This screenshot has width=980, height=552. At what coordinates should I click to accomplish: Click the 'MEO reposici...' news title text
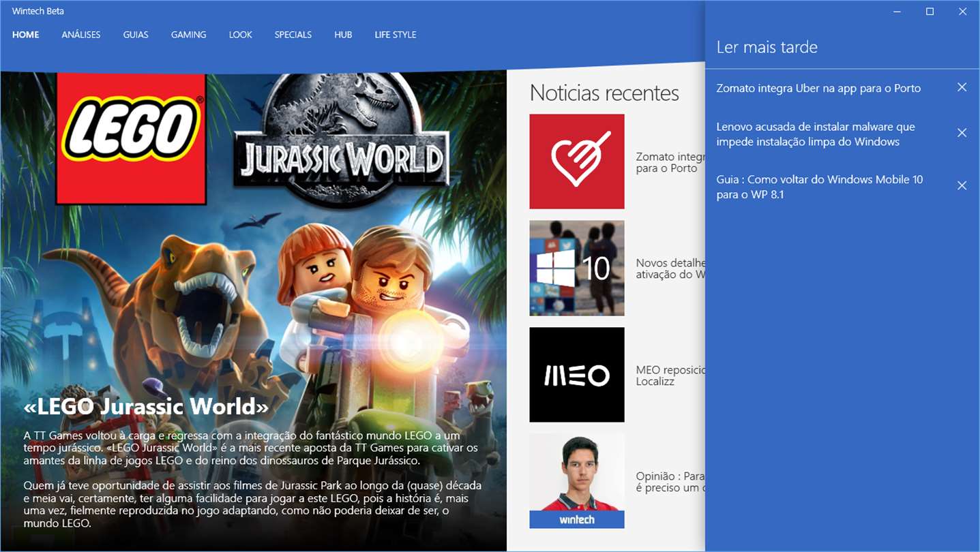click(x=670, y=375)
